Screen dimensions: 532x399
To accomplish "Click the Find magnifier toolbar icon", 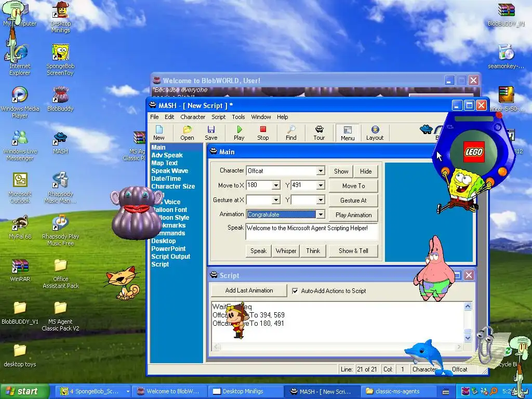I will click(291, 132).
